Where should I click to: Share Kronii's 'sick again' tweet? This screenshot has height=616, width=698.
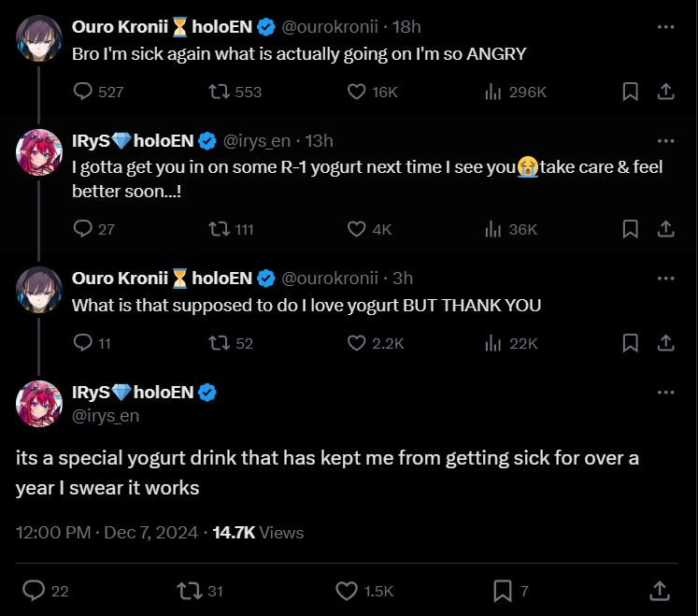pyautogui.click(x=666, y=92)
